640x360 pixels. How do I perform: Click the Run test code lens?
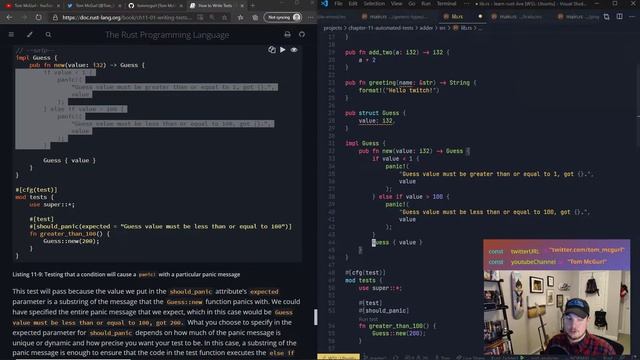click(368, 319)
